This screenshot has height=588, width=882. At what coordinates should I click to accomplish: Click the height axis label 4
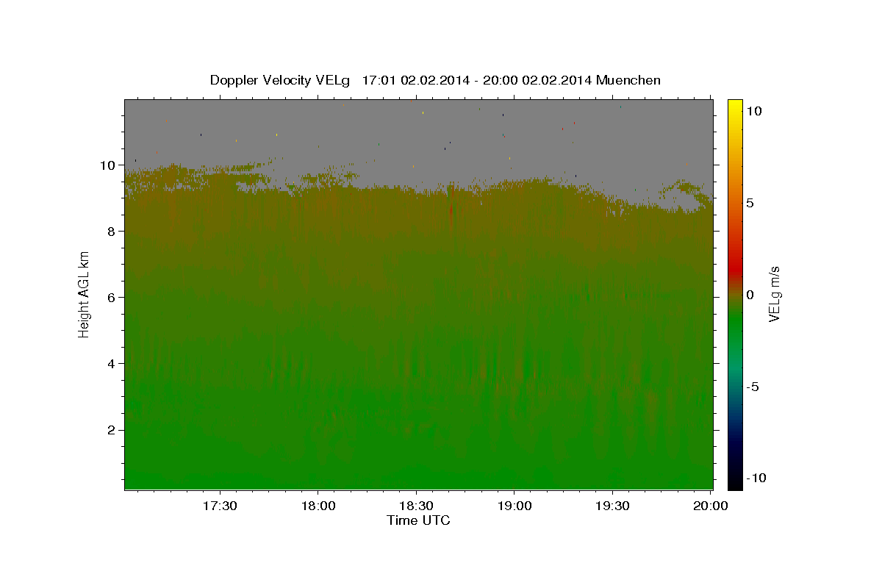[111, 363]
